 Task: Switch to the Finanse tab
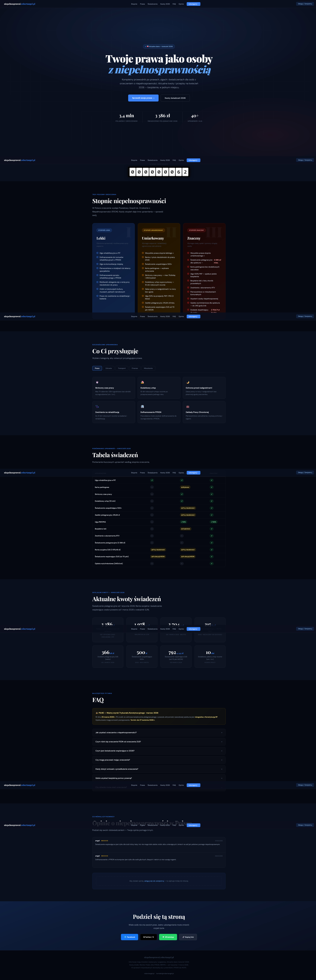[x=135, y=368]
